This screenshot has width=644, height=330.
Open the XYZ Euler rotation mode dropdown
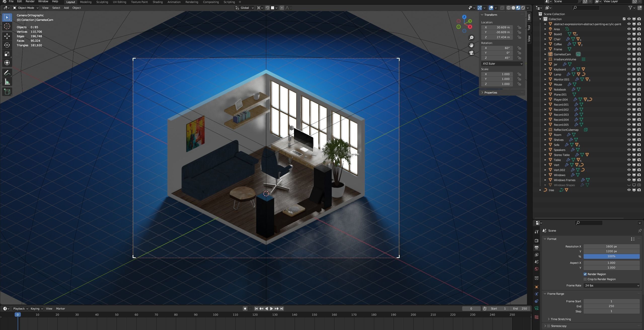pos(502,64)
